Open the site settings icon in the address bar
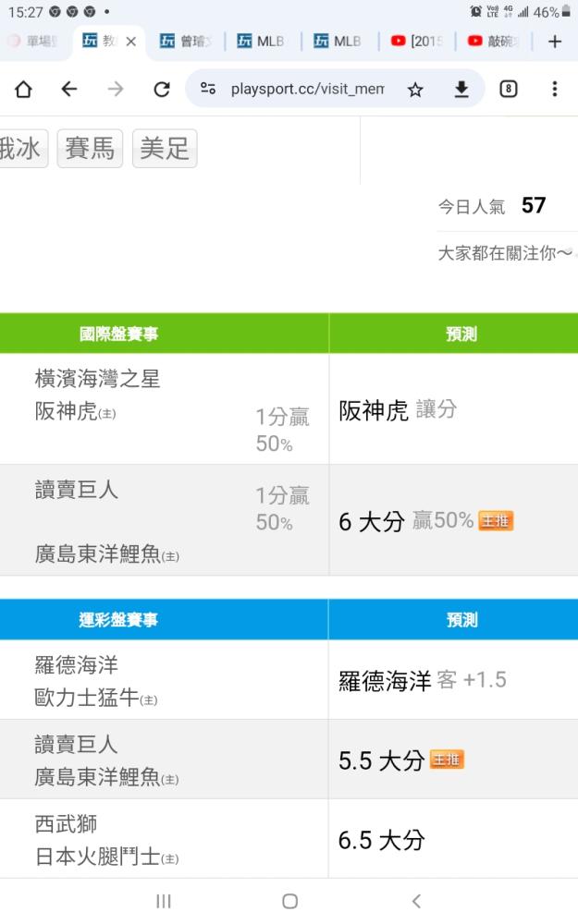This screenshot has height=924, width=578. pyautogui.click(x=207, y=89)
